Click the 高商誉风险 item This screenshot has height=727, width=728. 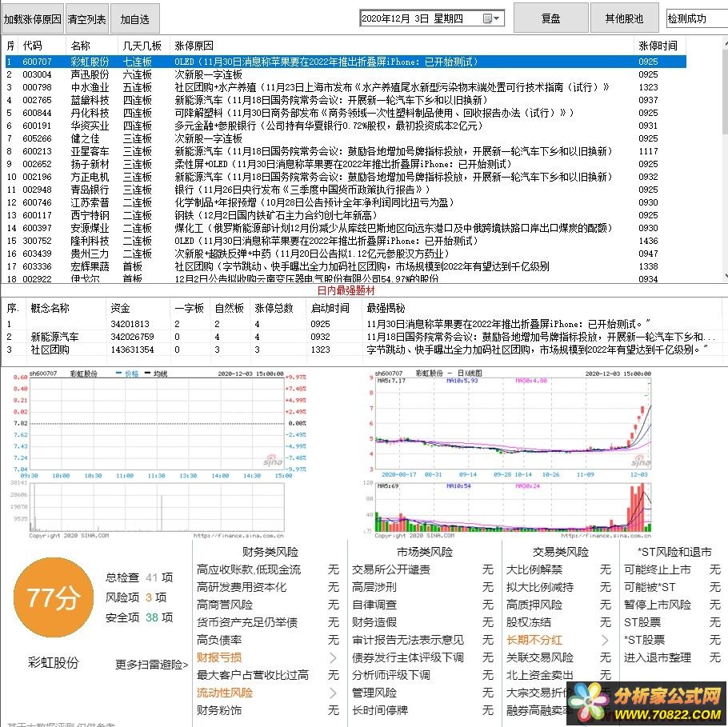tap(225, 605)
